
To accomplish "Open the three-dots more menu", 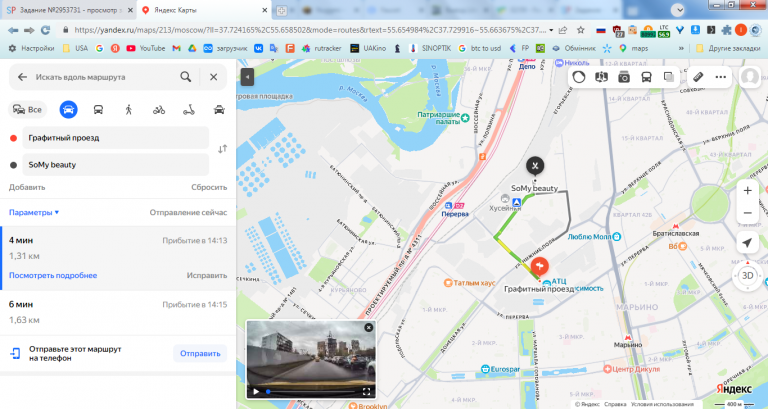I will click(720, 77).
